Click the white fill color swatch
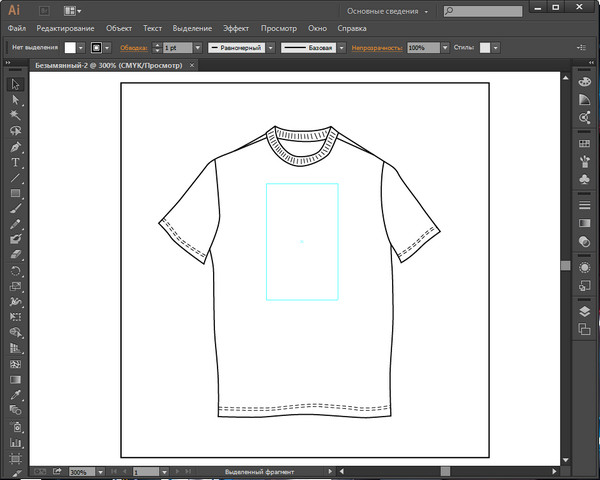 pyautogui.click(x=71, y=47)
